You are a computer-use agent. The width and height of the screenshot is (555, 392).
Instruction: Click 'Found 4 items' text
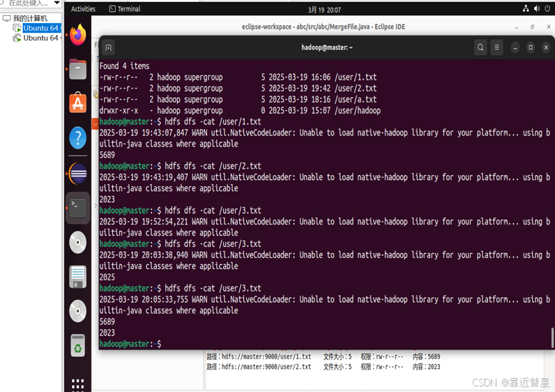(124, 66)
